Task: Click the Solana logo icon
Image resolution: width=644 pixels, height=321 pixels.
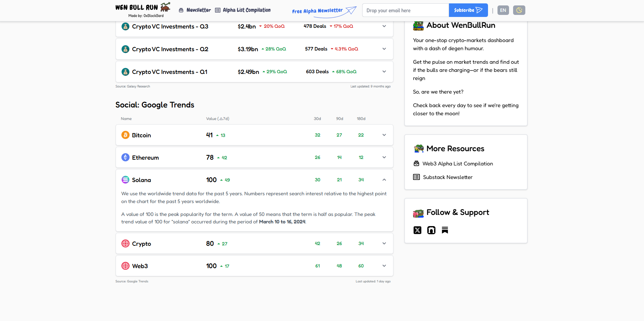Action: click(x=125, y=180)
